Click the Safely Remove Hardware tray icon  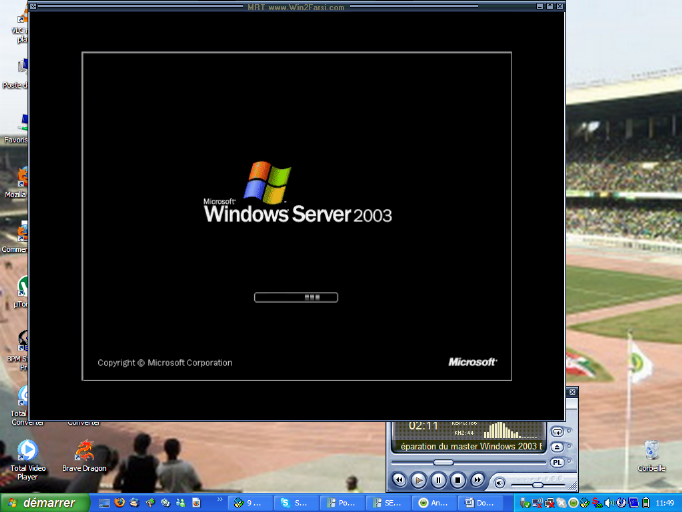click(x=525, y=503)
